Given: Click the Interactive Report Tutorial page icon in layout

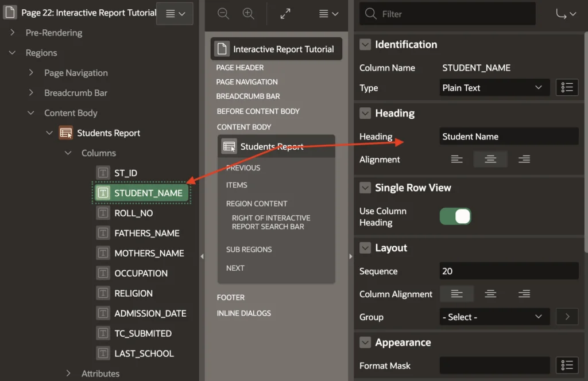Looking at the screenshot, I should 222,49.
